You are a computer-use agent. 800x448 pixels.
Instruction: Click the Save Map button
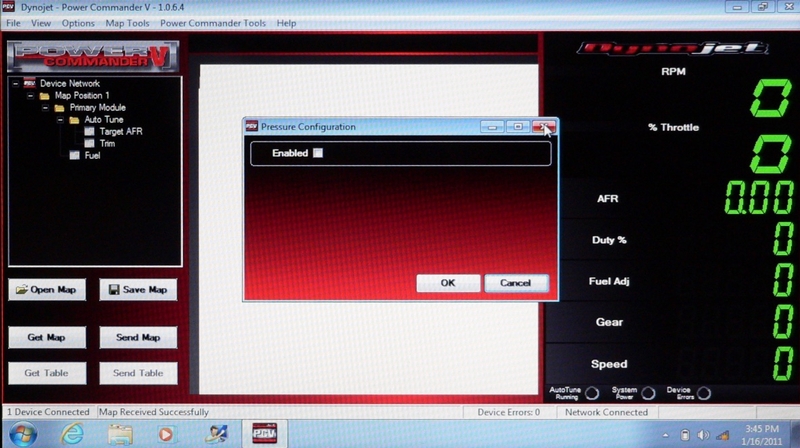click(137, 290)
